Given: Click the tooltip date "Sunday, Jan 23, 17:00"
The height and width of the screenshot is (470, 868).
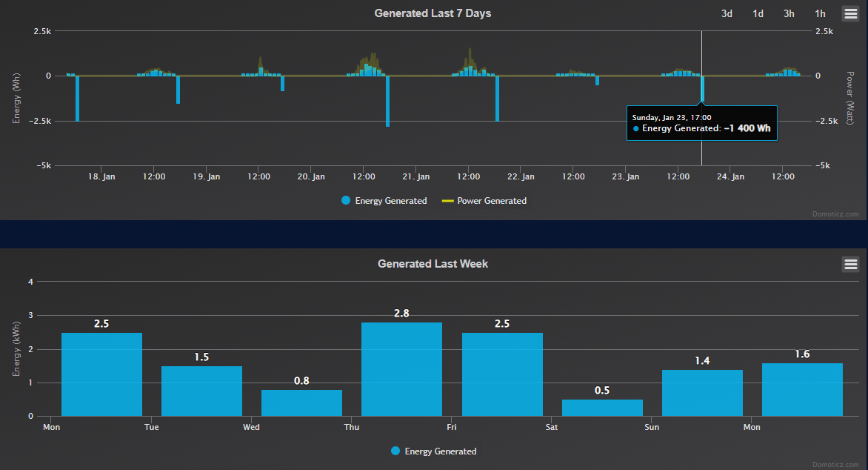Looking at the screenshot, I should click(672, 117).
